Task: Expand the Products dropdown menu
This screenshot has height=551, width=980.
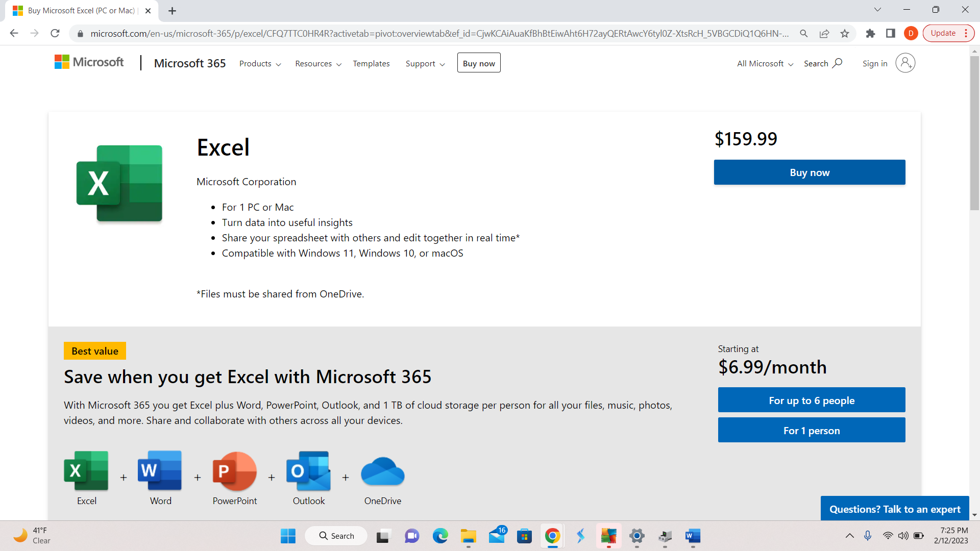Action: 260,64
